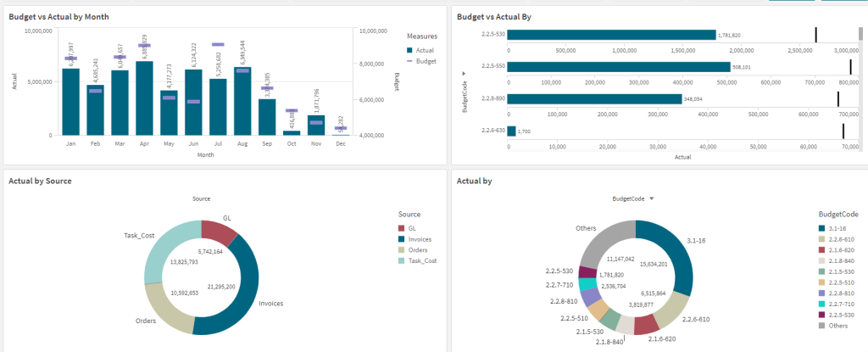The image size is (868, 352).
Task: Click the Invoices swatch in Source legend
Action: tap(401, 239)
